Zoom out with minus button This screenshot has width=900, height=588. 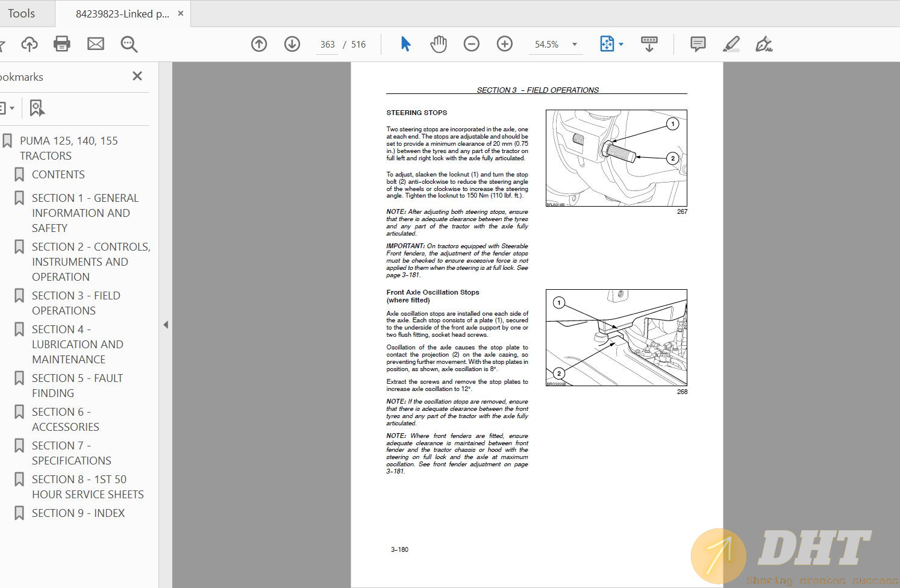tap(472, 44)
